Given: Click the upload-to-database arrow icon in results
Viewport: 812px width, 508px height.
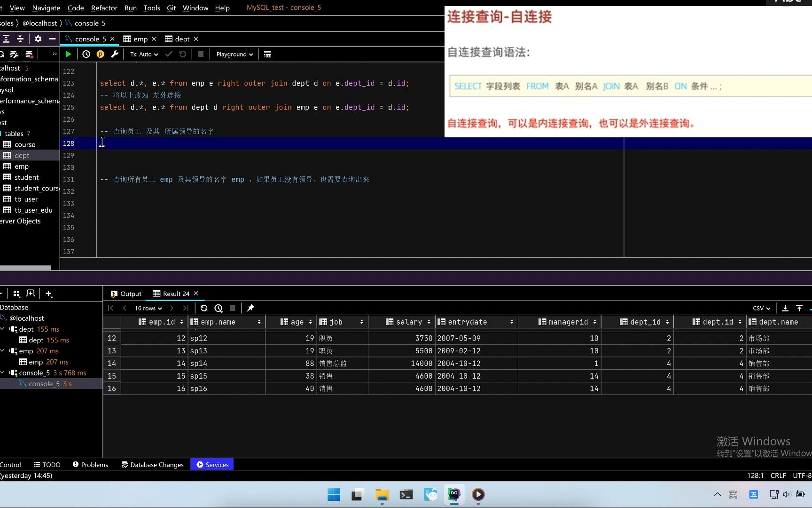Looking at the screenshot, I should click(x=799, y=308).
